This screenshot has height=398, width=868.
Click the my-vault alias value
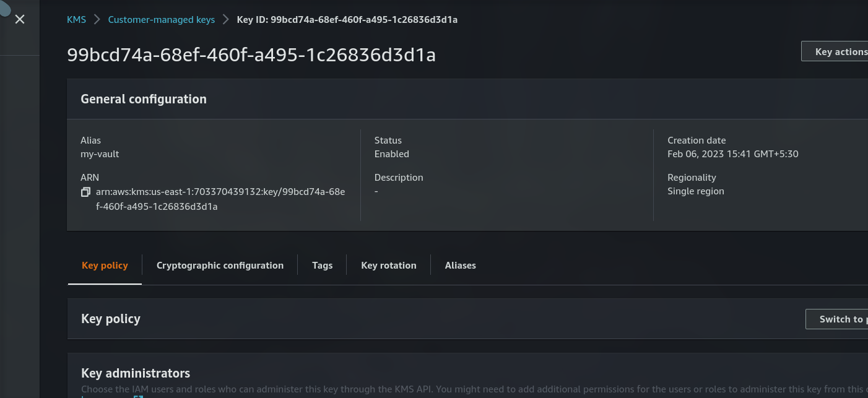tap(100, 154)
